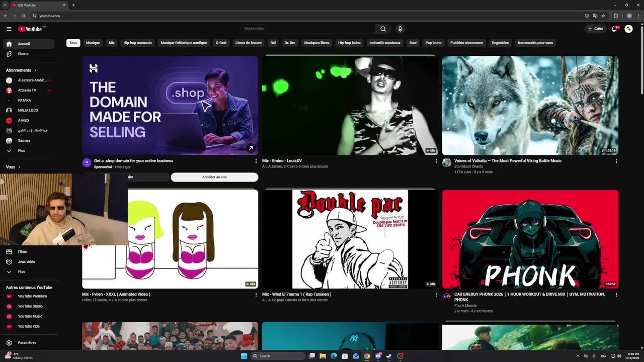Click the taskbar Search box
Screen dimensions: 644x362
pos(278,356)
